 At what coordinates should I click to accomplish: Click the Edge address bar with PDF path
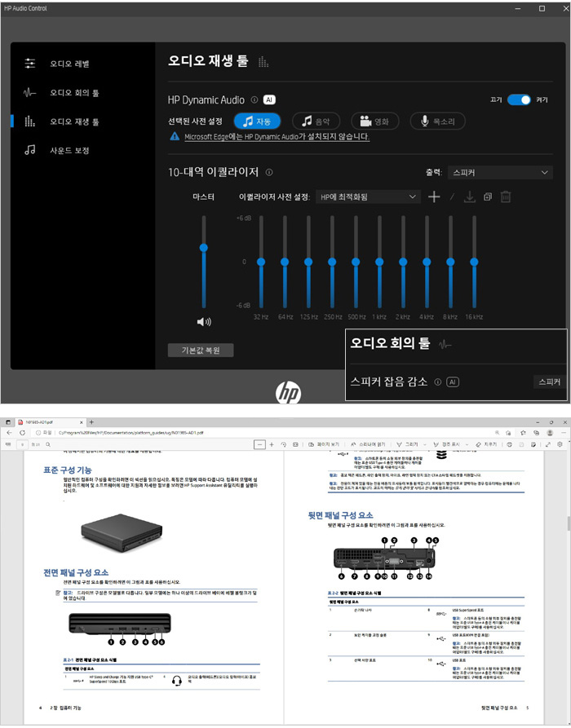[x=260, y=433]
